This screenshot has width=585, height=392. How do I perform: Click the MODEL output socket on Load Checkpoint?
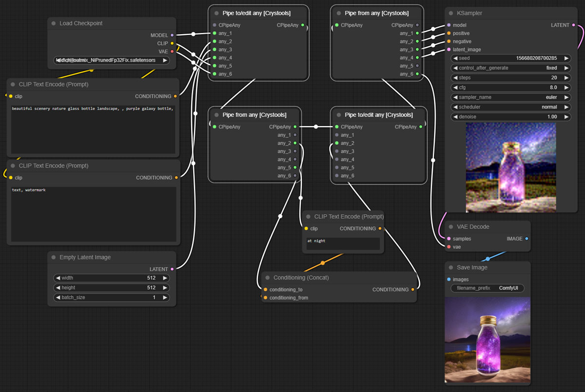(x=172, y=35)
